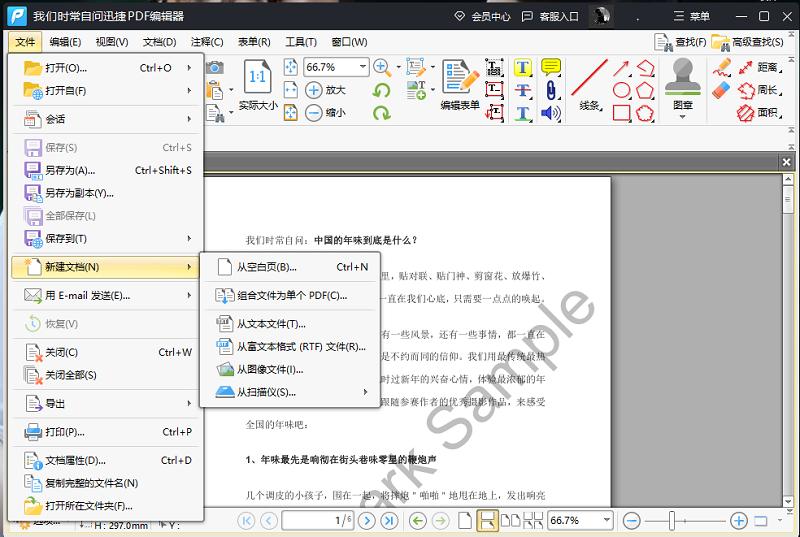Click 查找(F) find button
This screenshot has width=800, height=537.
pyautogui.click(x=681, y=42)
